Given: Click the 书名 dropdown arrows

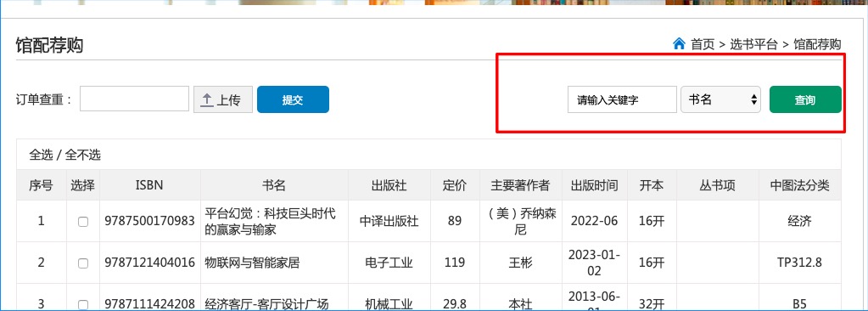Looking at the screenshot, I should [x=753, y=99].
